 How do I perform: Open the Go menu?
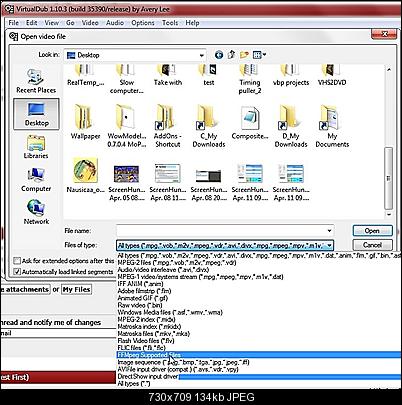pyautogui.click(x=70, y=23)
